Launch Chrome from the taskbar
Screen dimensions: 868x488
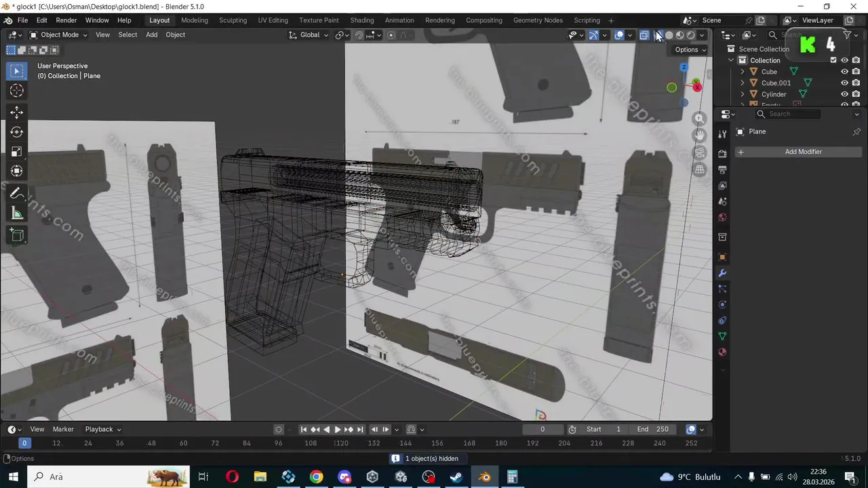click(x=316, y=476)
